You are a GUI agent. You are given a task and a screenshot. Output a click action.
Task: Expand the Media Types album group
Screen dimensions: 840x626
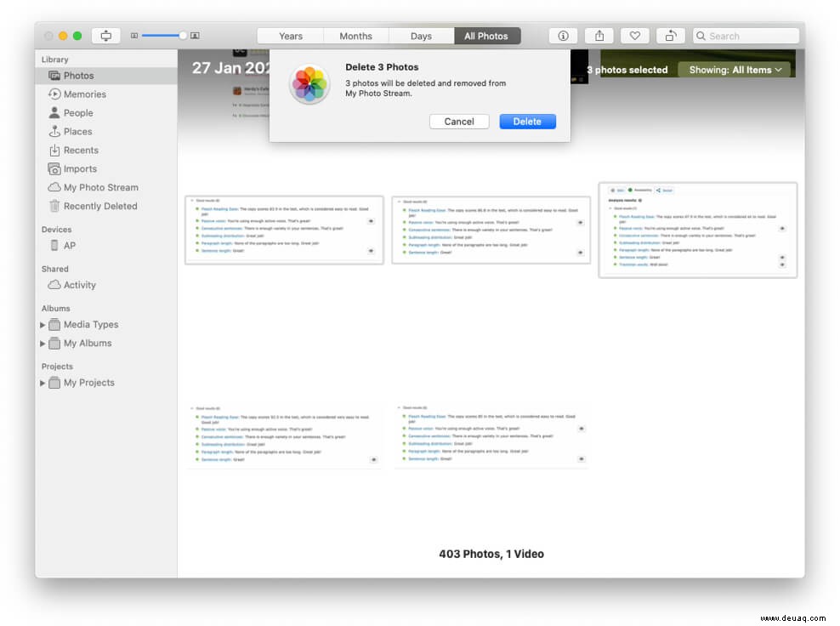43,325
